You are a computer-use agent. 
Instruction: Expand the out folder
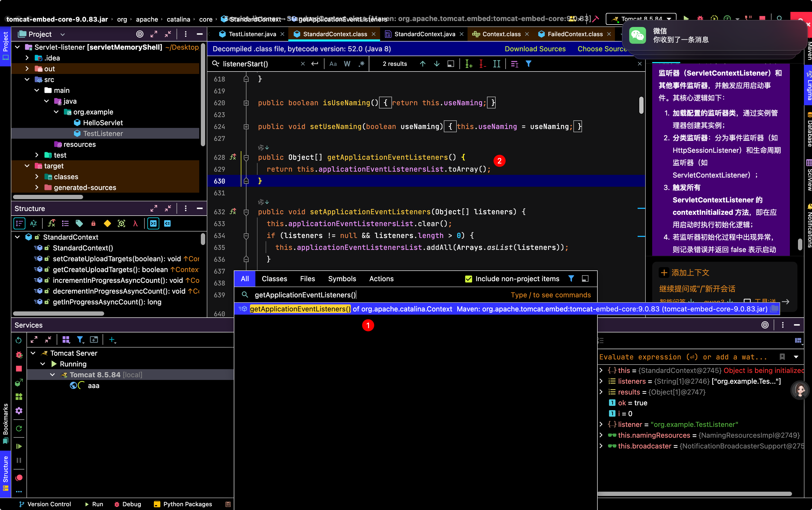pos(27,69)
